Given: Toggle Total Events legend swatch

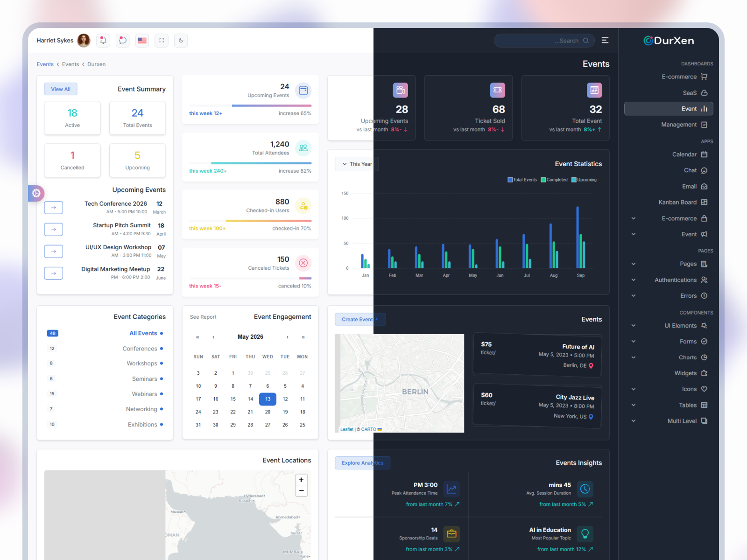Looking at the screenshot, I should click(510, 180).
